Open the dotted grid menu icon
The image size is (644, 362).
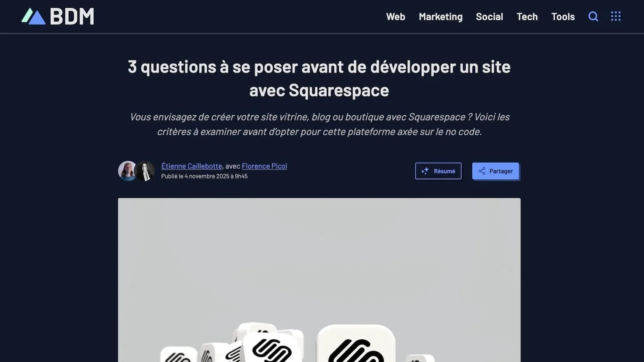[x=616, y=16]
